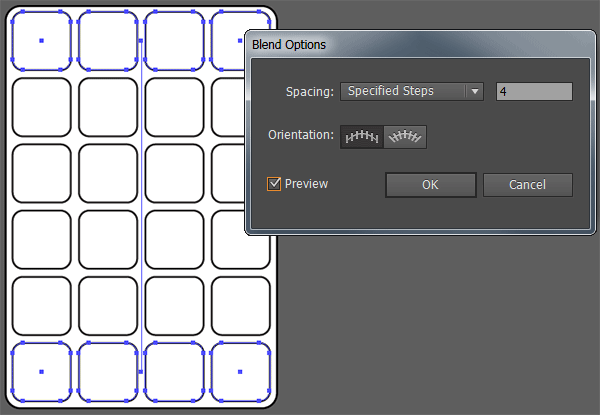Viewport: 600px width, 415px height.
Task: Select first rounded square in second row
Action: coord(41,107)
